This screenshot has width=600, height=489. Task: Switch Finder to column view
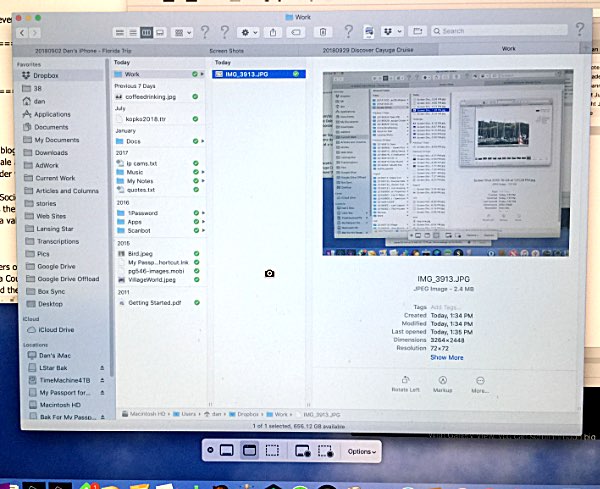(147, 31)
